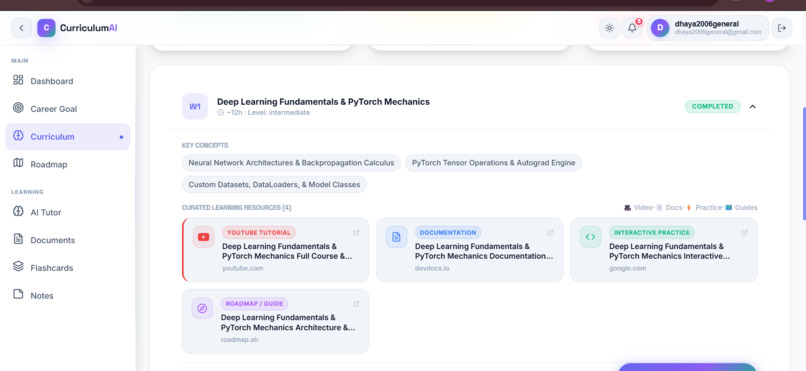Click the Notes page icon
The width and height of the screenshot is (806, 371).
click(x=18, y=294)
